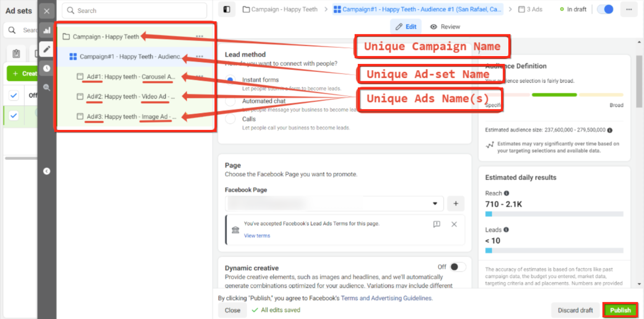
Task: Click the In draft status label
Action: coord(573,9)
